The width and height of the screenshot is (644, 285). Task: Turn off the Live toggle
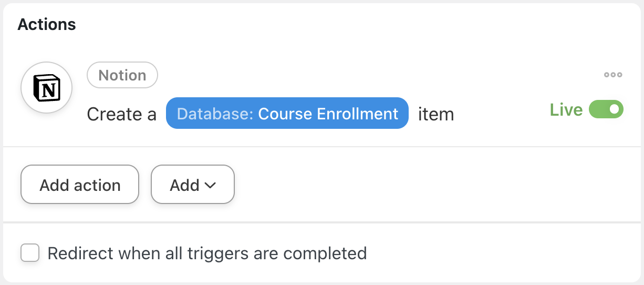606,110
